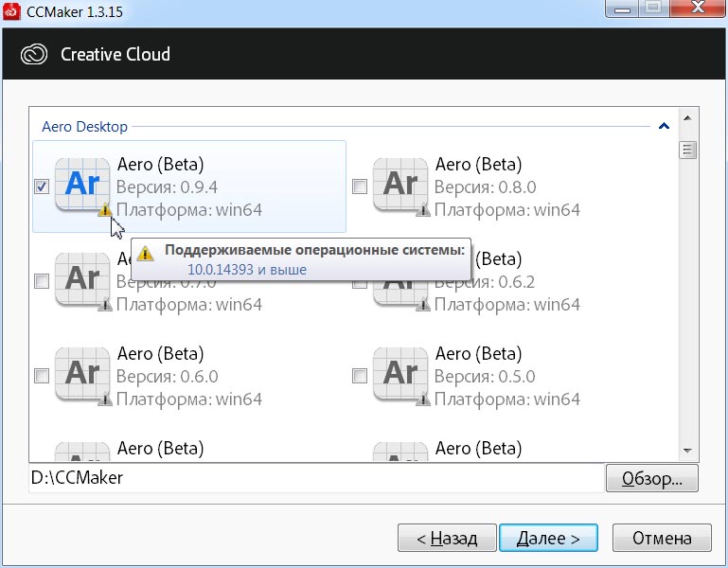Click the Aero 0.7.0 Ar app icon
The height and width of the screenshot is (568, 728).
82,279
